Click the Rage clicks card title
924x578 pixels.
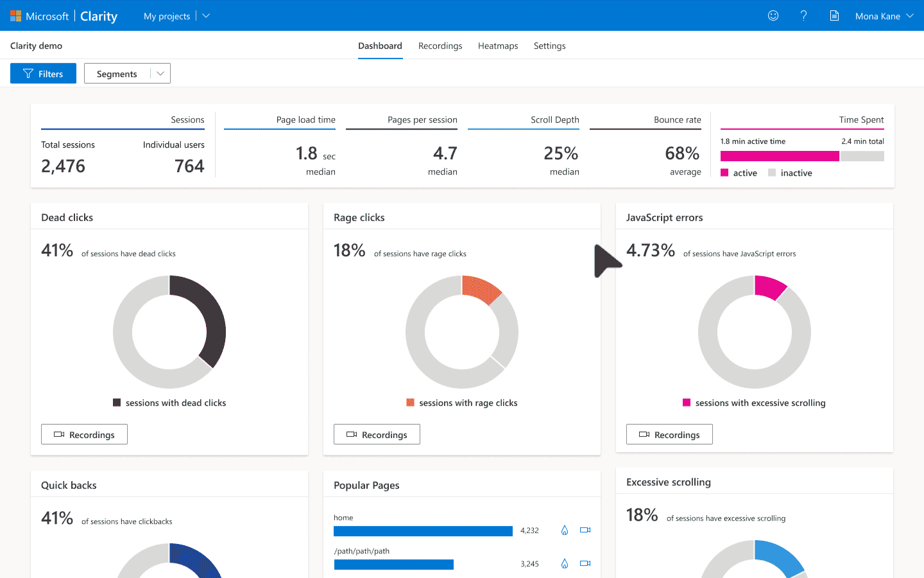[x=359, y=218]
